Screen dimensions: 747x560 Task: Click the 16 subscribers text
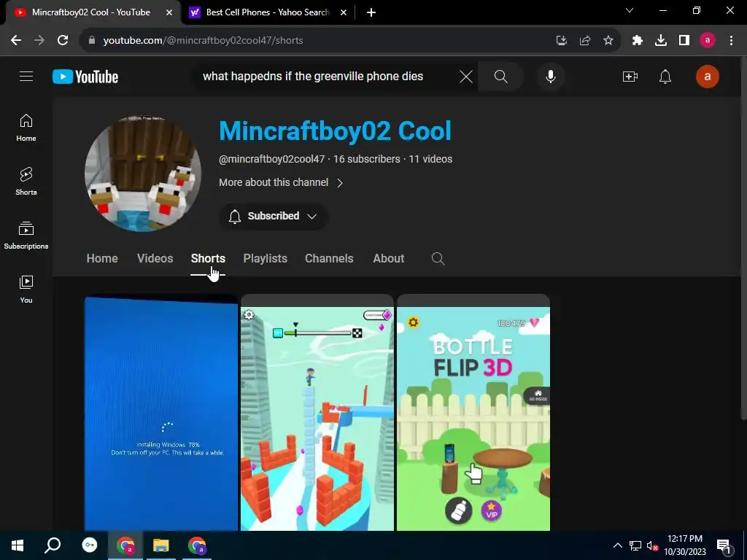pyautogui.click(x=366, y=159)
